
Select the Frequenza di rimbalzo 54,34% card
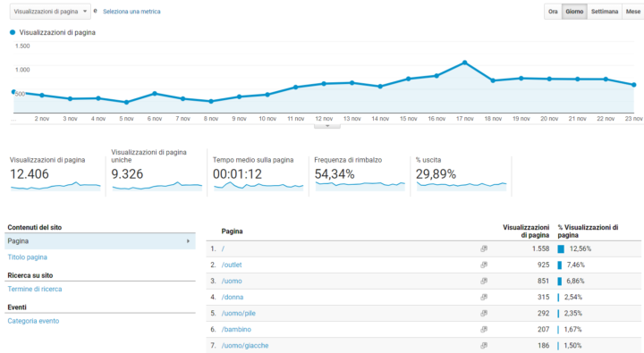[x=360, y=173]
